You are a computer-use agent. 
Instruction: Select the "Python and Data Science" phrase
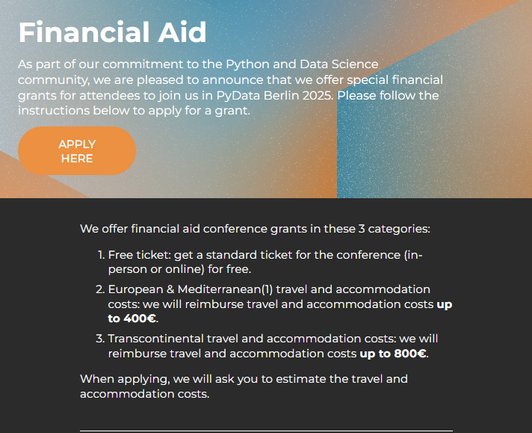(302, 64)
